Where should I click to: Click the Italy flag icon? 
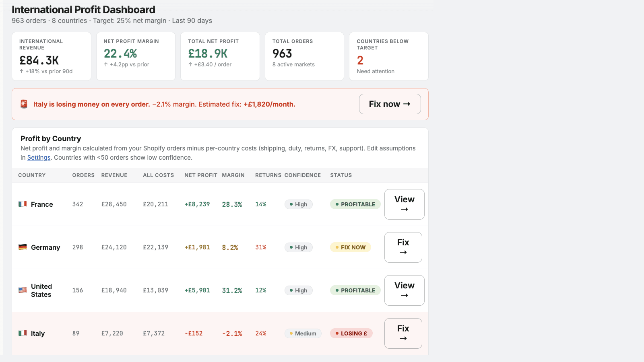click(23, 333)
